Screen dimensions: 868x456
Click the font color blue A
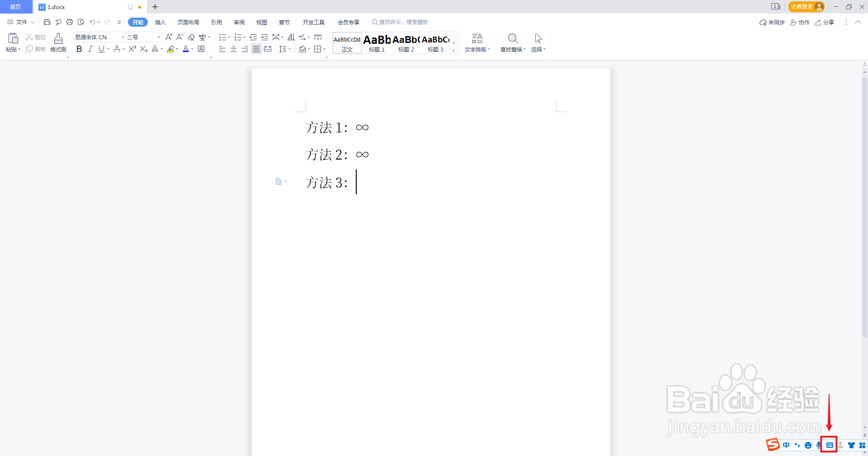[x=186, y=49]
